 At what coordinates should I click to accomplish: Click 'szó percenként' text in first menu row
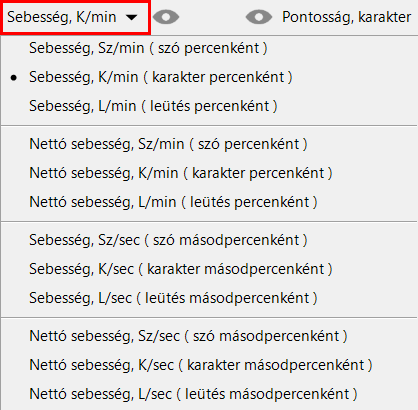(x=208, y=48)
